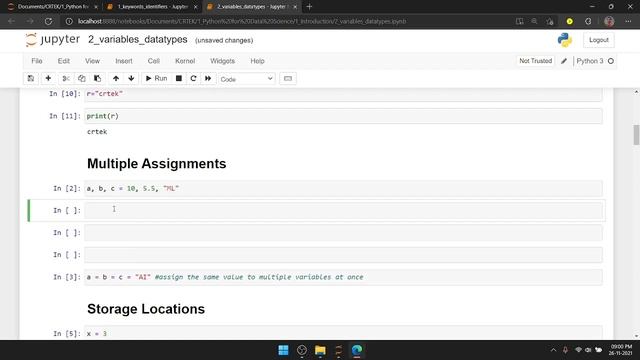Click the Jupyter logo
Screen dimensions: 640x360
pos(52,40)
